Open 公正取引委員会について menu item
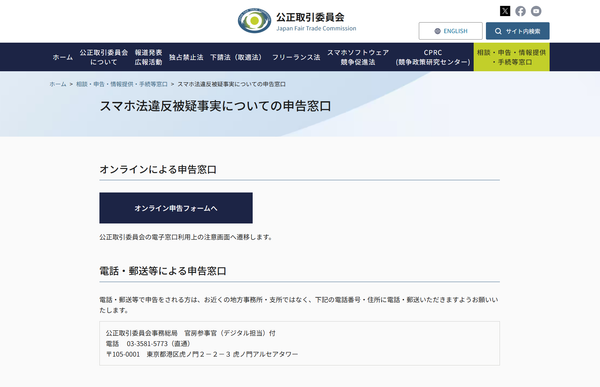 104,57
